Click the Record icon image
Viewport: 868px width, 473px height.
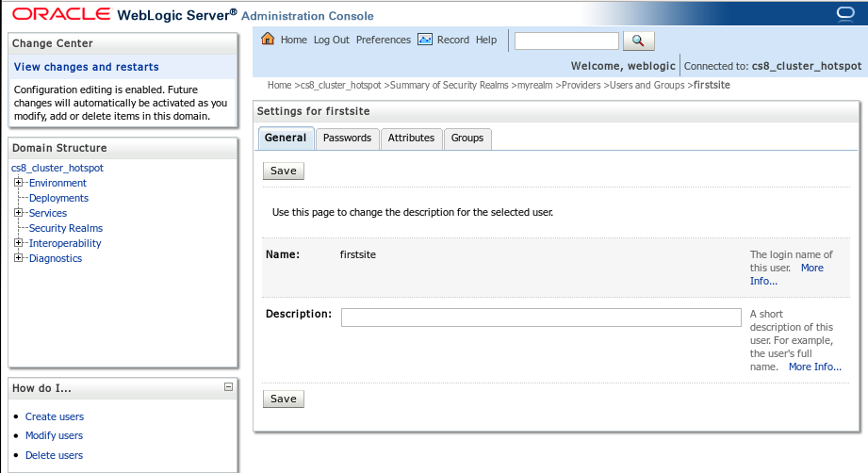[x=425, y=40]
